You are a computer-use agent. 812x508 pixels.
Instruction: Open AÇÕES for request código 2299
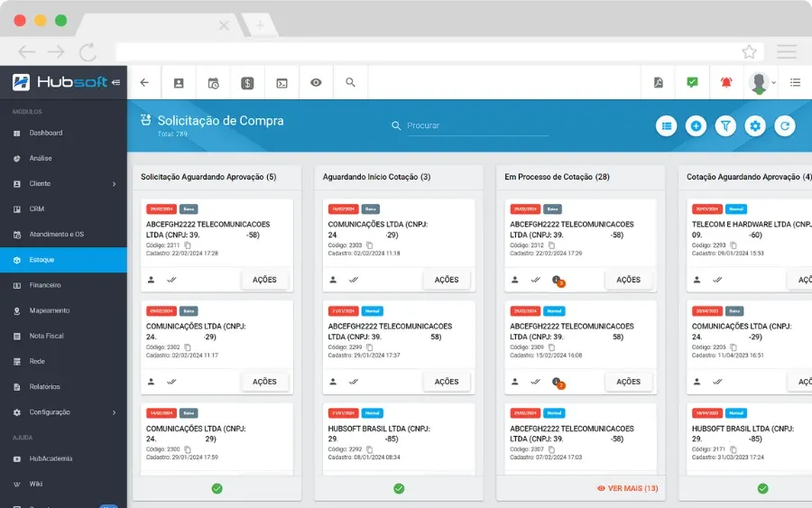tap(447, 382)
